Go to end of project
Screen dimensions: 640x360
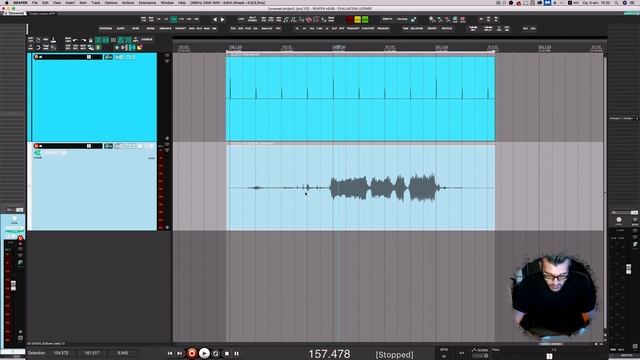pyautogui.click(x=180, y=353)
